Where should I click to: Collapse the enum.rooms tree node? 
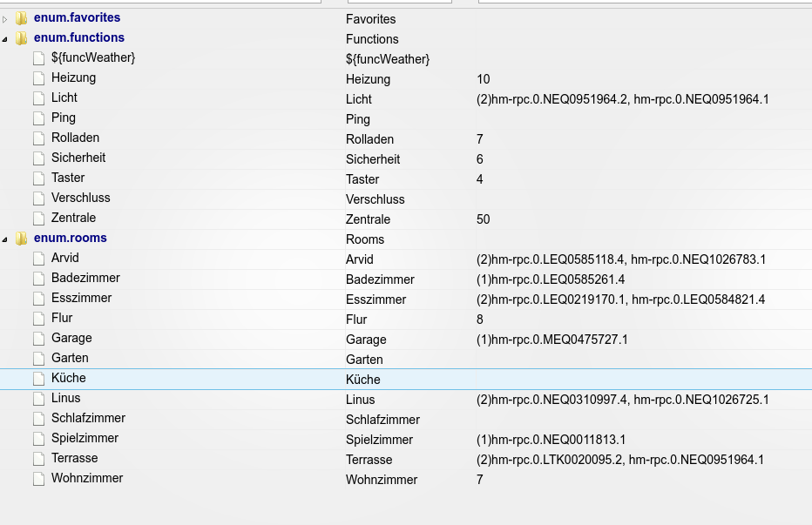tap(4, 239)
